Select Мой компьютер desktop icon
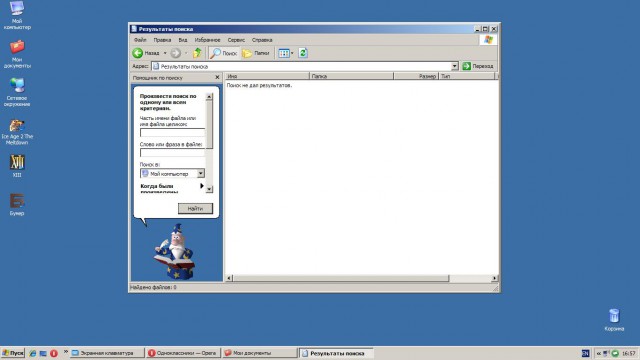 coord(17,15)
